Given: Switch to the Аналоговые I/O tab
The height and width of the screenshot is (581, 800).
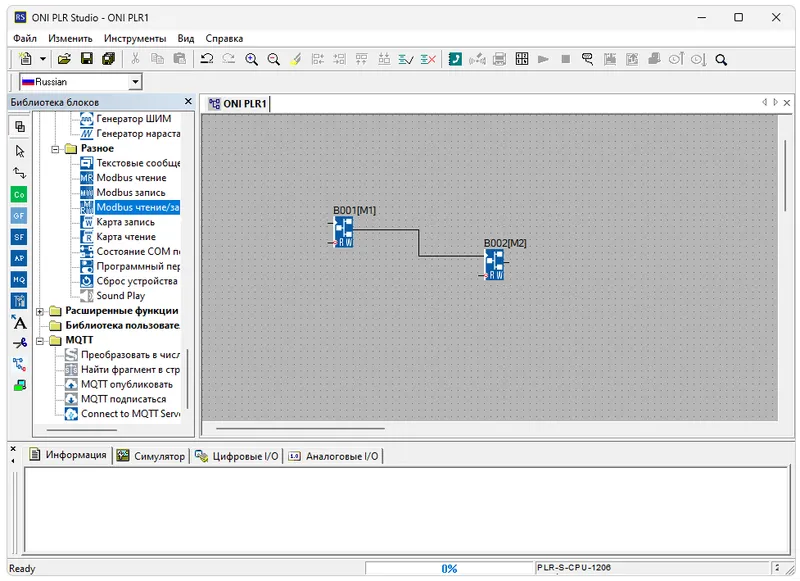Looking at the screenshot, I should coord(334,456).
